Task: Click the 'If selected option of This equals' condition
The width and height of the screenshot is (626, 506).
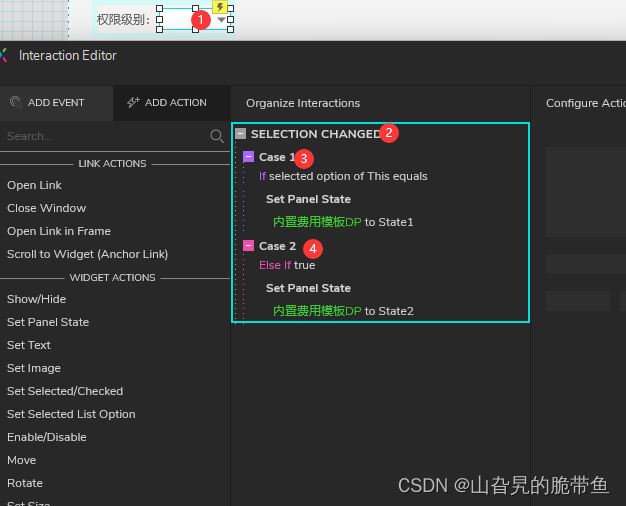Action: tap(343, 176)
